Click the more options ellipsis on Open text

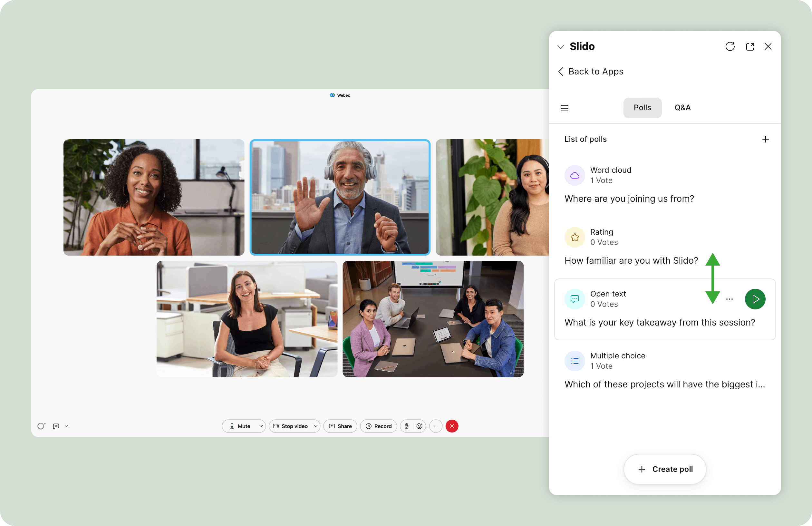730,298
